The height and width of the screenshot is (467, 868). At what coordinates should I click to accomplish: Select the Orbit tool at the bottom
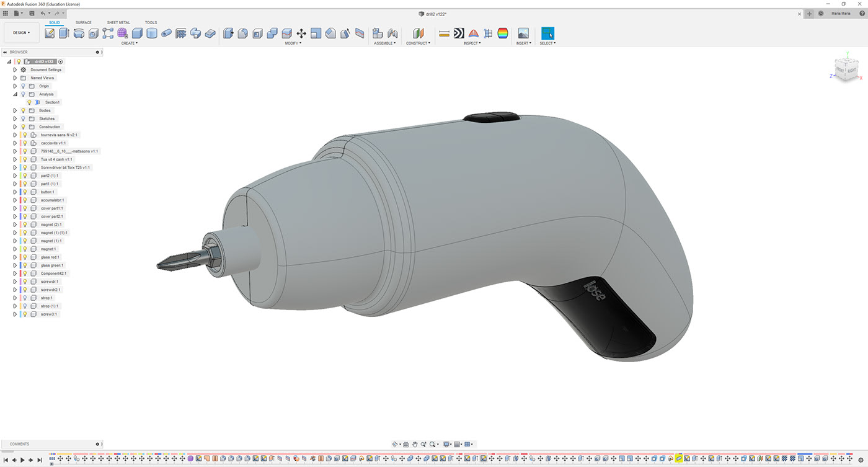click(x=394, y=444)
